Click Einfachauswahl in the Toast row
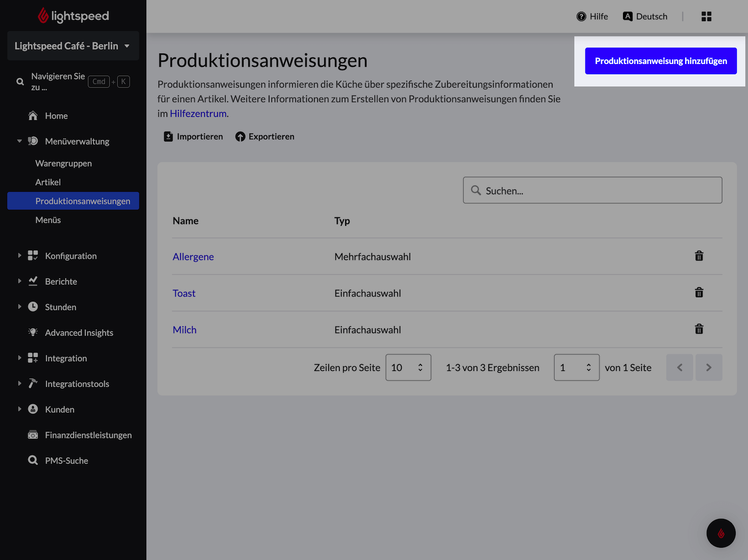 pos(368,293)
